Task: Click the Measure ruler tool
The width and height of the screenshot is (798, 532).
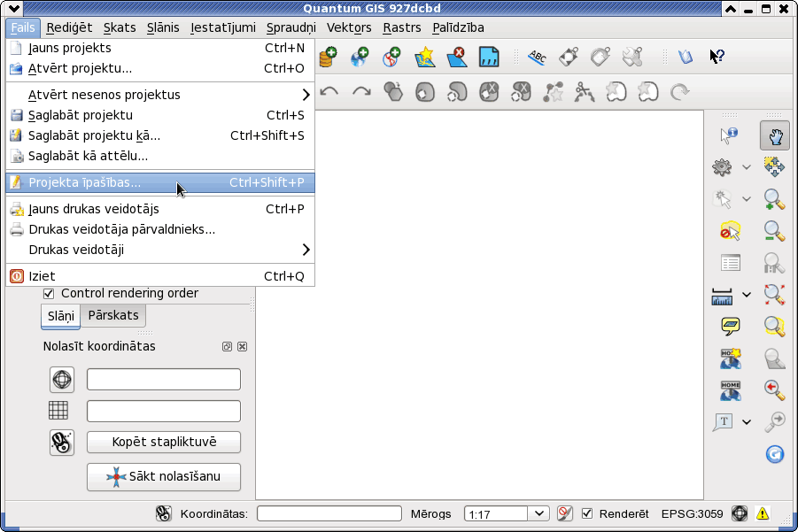Action: 722,296
